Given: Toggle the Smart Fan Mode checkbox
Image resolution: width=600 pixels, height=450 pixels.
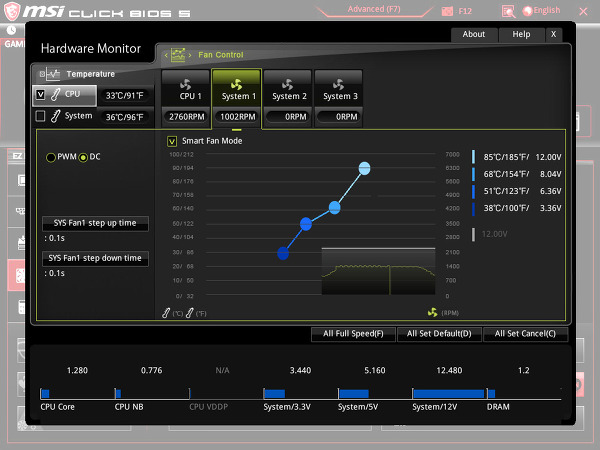Looking at the screenshot, I should pyautogui.click(x=172, y=141).
